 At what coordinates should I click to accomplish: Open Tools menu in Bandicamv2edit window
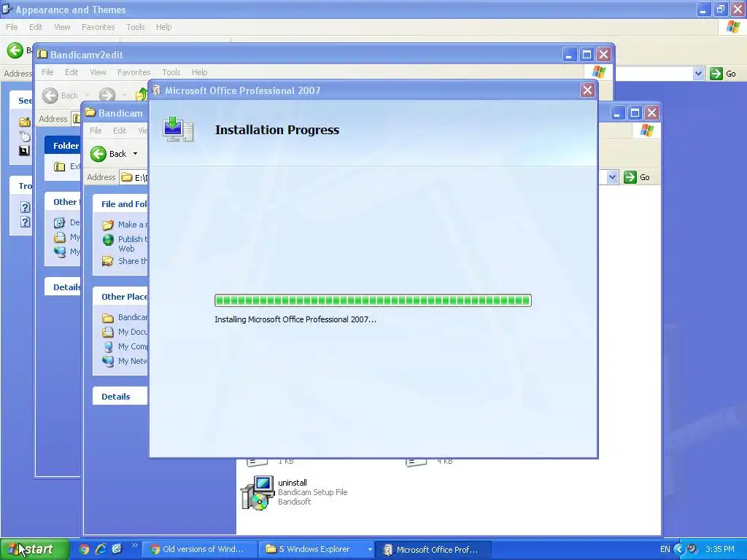(171, 72)
